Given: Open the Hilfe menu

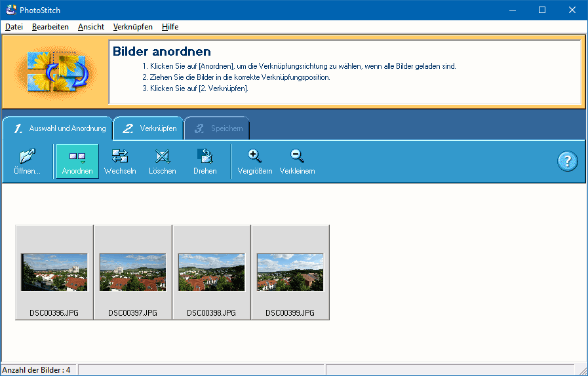Looking at the screenshot, I should 170,27.
